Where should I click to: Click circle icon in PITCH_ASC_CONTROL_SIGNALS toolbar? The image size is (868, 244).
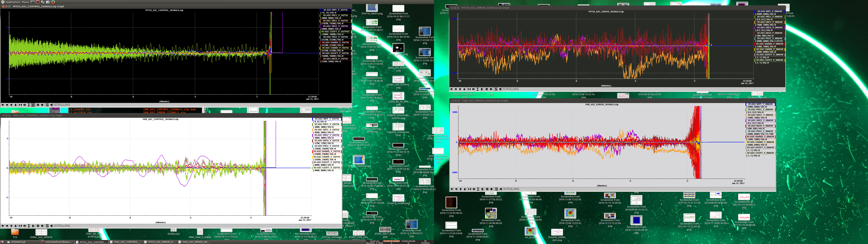coord(38,105)
